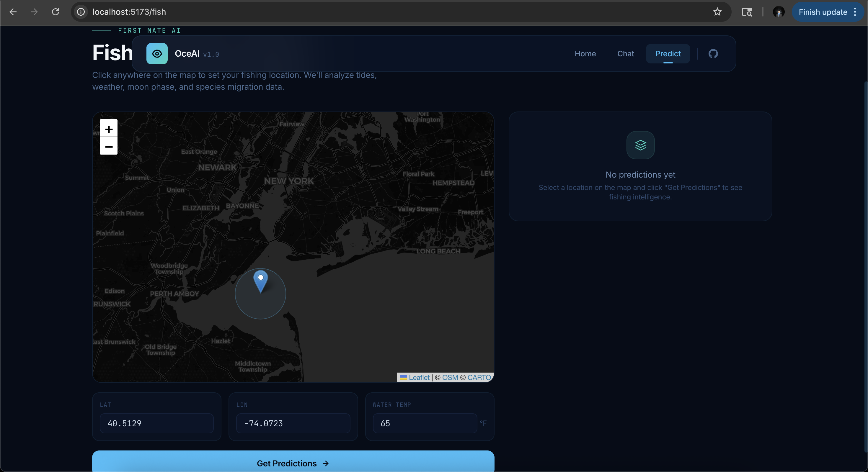Switch to the Chat page
868x472 pixels.
(625, 53)
